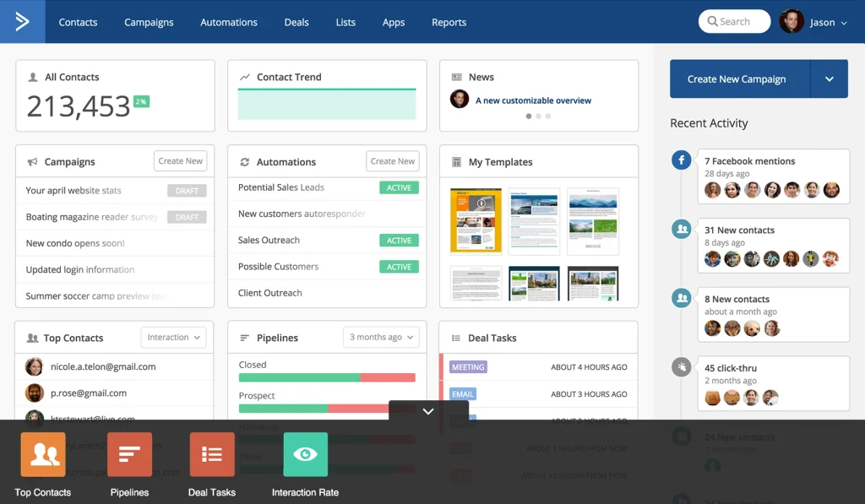Image resolution: width=865 pixels, height=504 pixels.
Task: Open the Interaction dropdown in Top Contacts
Action: click(x=173, y=337)
